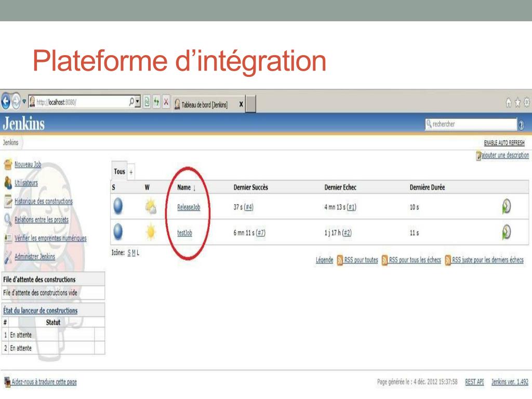Click the testJob blue status ball

(118, 232)
